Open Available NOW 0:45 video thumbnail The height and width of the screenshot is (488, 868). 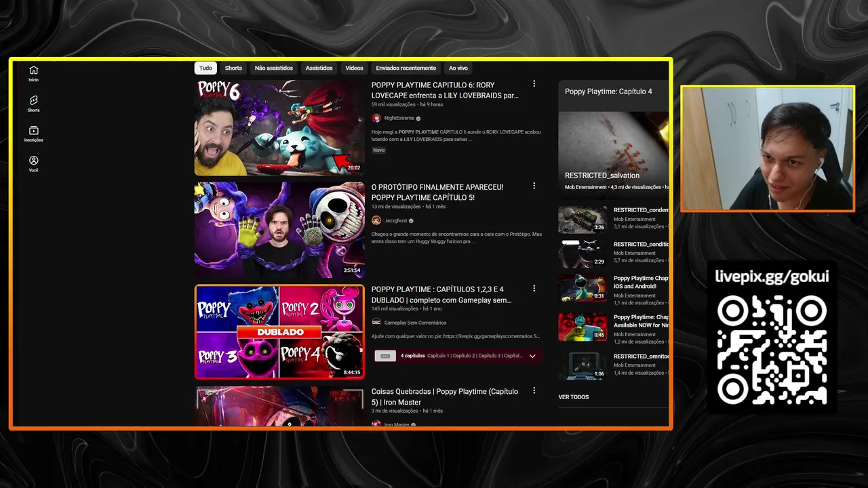583,327
